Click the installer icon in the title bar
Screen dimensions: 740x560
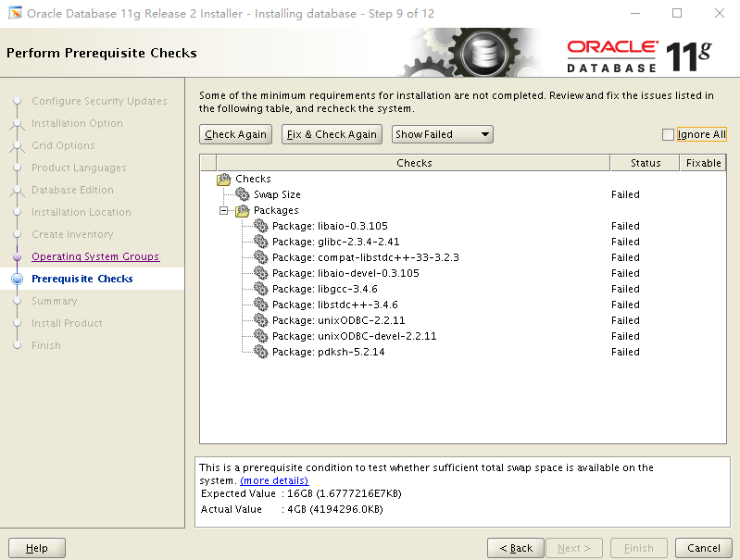pyautogui.click(x=15, y=13)
